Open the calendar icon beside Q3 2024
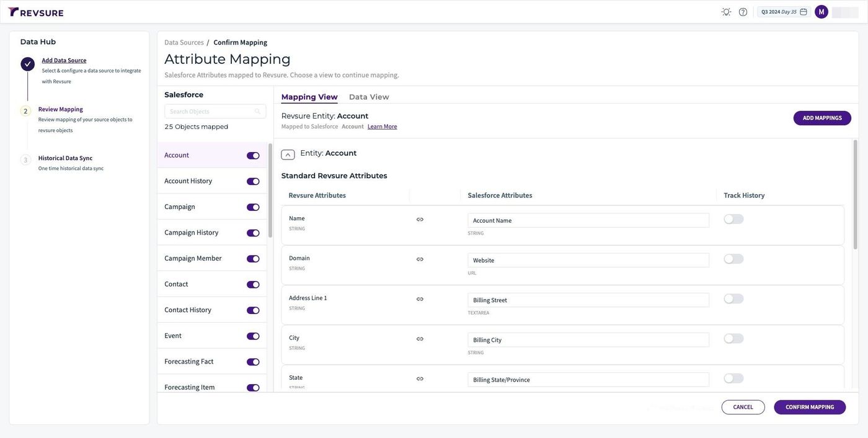This screenshot has height=438, width=868. [804, 12]
